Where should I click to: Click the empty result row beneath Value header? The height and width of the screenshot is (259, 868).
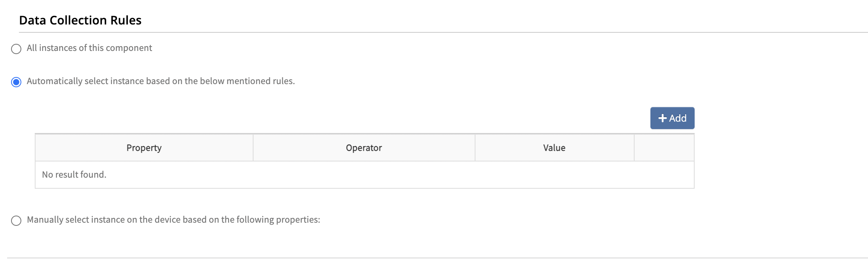point(554,175)
